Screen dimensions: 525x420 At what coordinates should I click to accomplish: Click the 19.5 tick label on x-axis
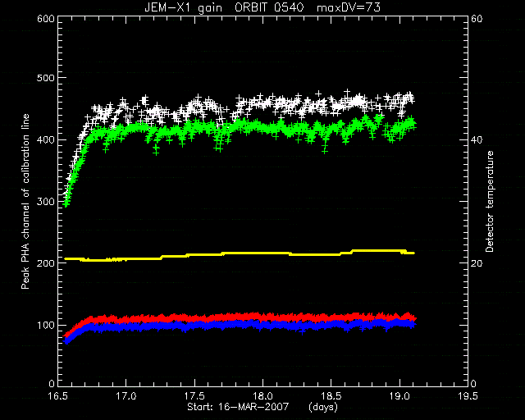coord(468,396)
